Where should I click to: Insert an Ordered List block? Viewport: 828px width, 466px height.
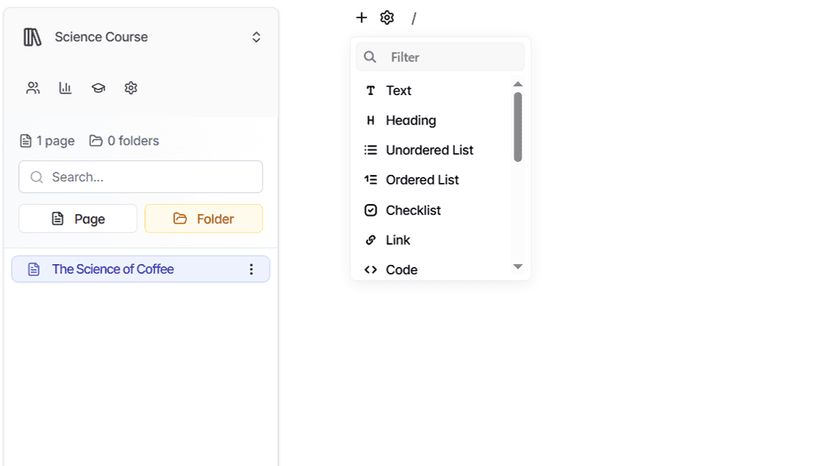422,180
